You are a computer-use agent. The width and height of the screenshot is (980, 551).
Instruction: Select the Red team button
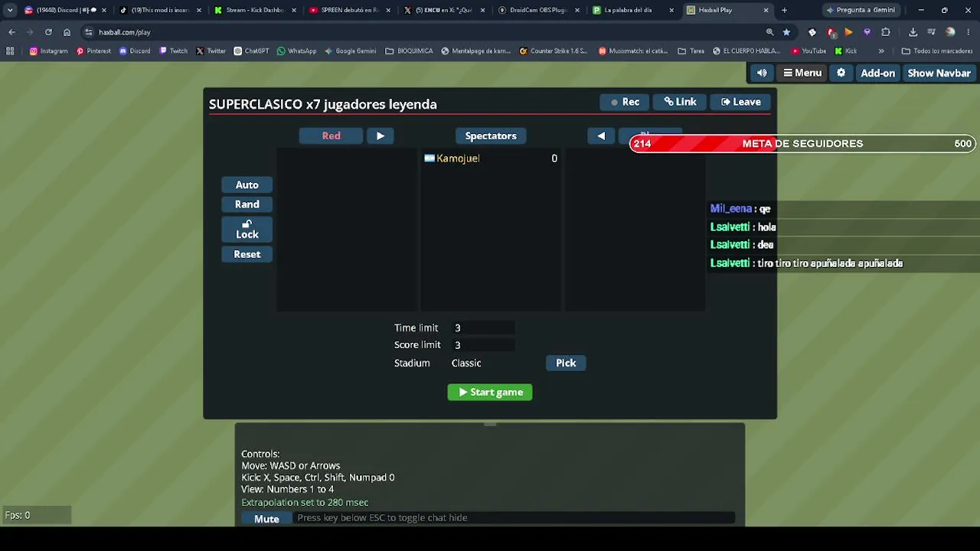[331, 135]
